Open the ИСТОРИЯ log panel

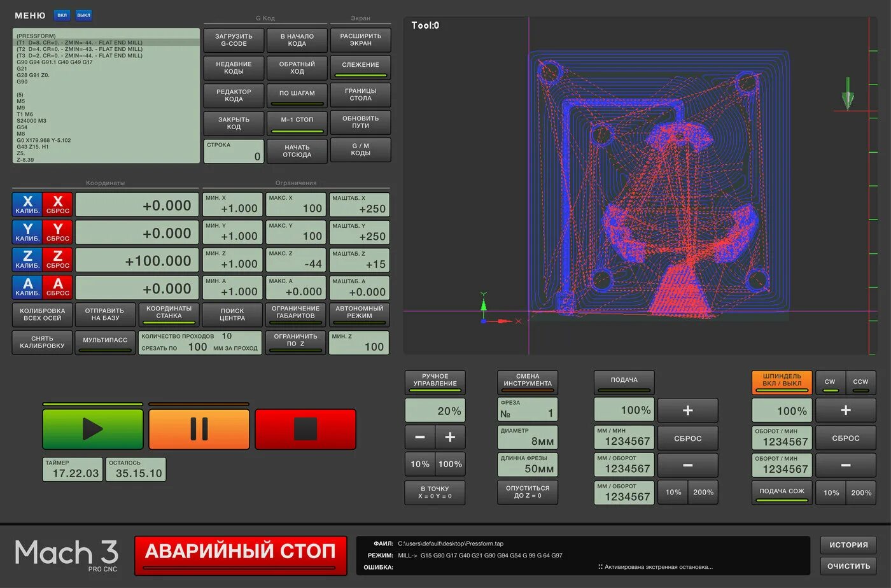tap(848, 545)
